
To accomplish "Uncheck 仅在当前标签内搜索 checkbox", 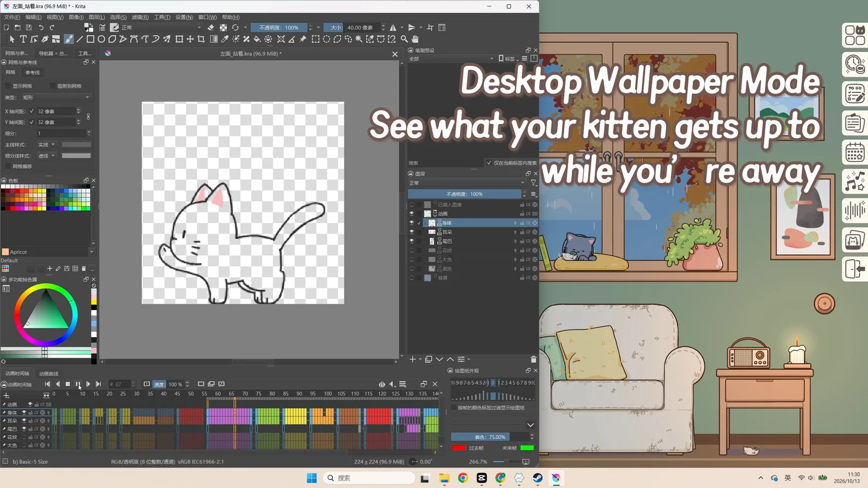I will click(489, 163).
